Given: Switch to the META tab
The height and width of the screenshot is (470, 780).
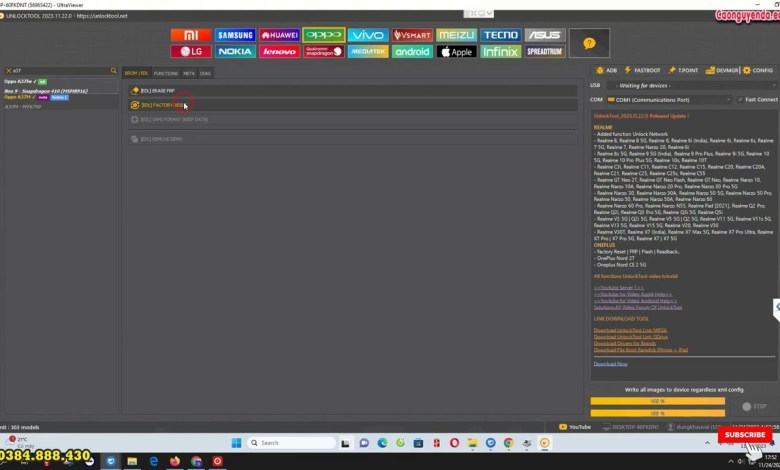Looking at the screenshot, I should pos(189,73).
